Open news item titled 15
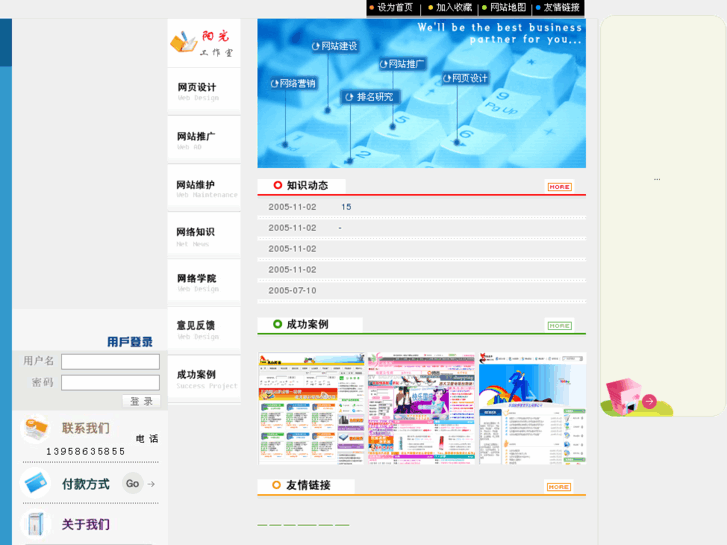 coord(346,207)
